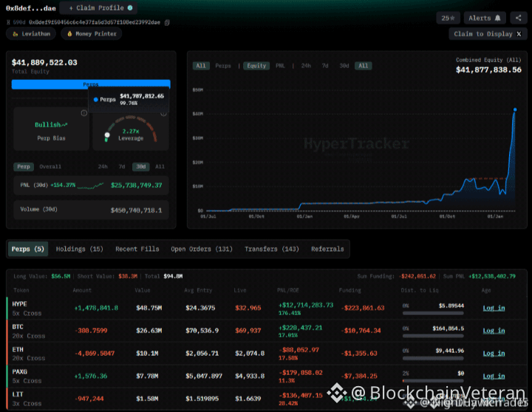Select chart Perps filter
The height and width of the screenshot is (412, 532).
click(x=223, y=66)
